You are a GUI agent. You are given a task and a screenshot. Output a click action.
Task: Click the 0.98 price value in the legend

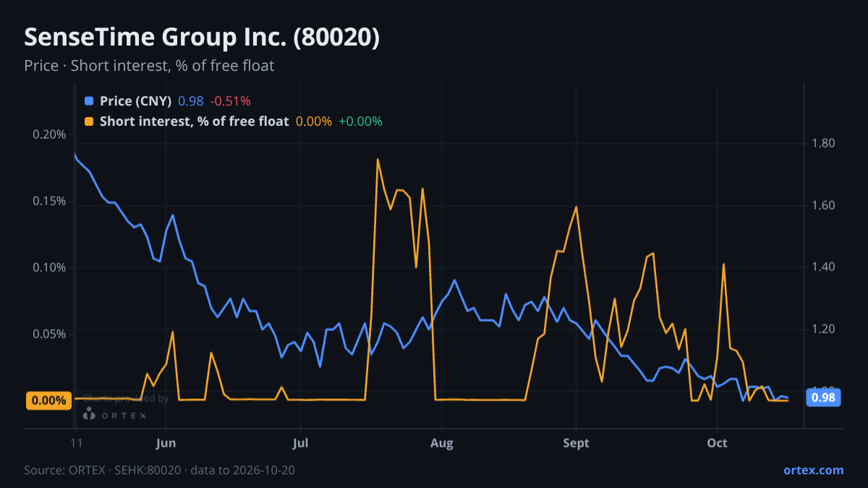point(191,101)
